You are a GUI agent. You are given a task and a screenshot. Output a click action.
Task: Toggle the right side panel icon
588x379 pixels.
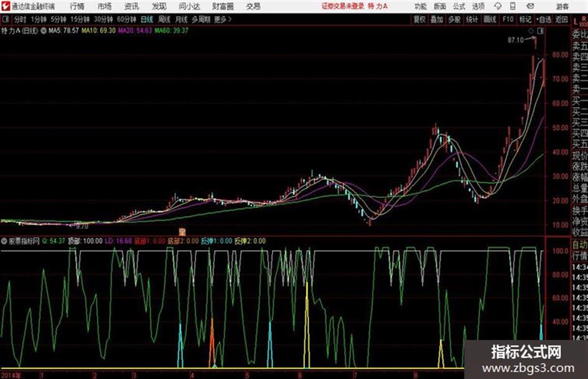point(540,31)
